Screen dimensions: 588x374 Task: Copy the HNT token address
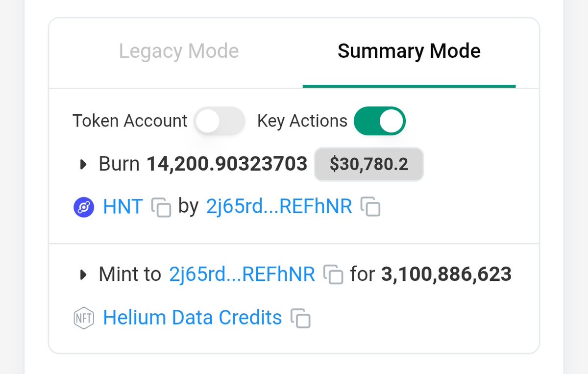point(161,207)
